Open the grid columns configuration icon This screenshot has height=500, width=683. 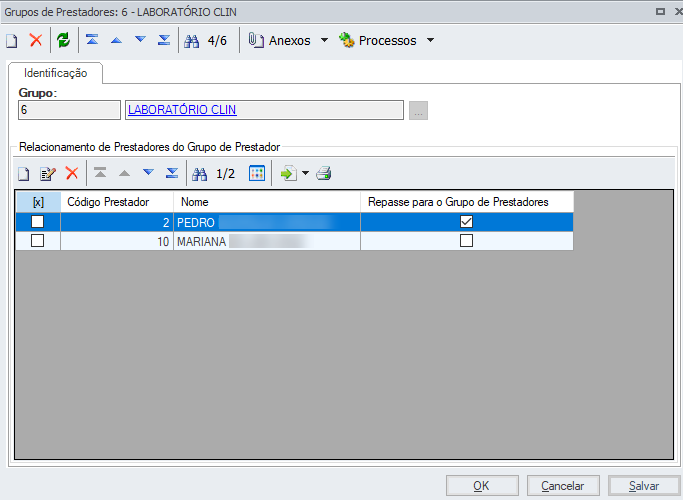point(257,173)
